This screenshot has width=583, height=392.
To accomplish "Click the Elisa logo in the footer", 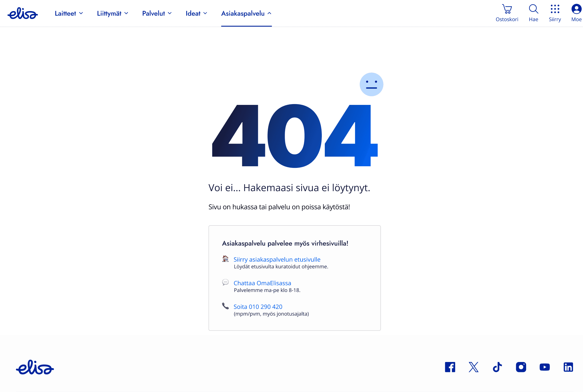I will 35,367.
